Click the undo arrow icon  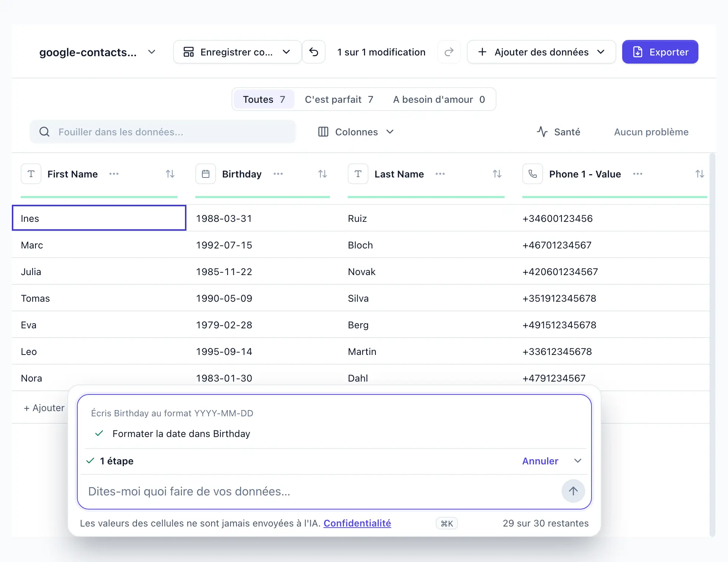314,52
